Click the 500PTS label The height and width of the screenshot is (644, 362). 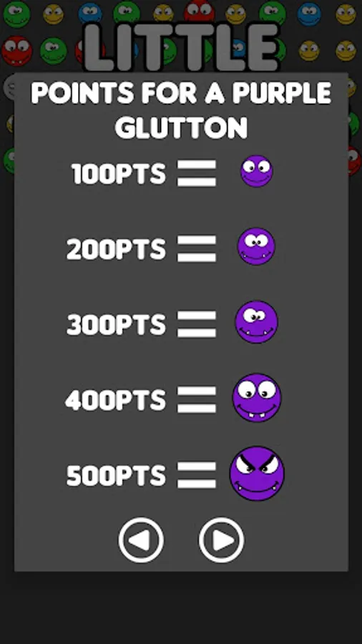pos(116,476)
